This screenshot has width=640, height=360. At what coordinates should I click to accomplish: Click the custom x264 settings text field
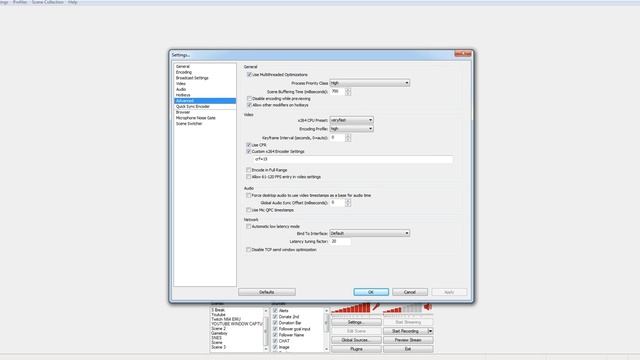pyautogui.click(x=353, y=159)
